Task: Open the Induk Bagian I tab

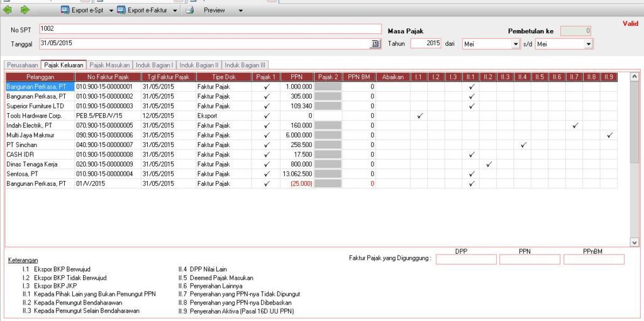Action: 154,65
